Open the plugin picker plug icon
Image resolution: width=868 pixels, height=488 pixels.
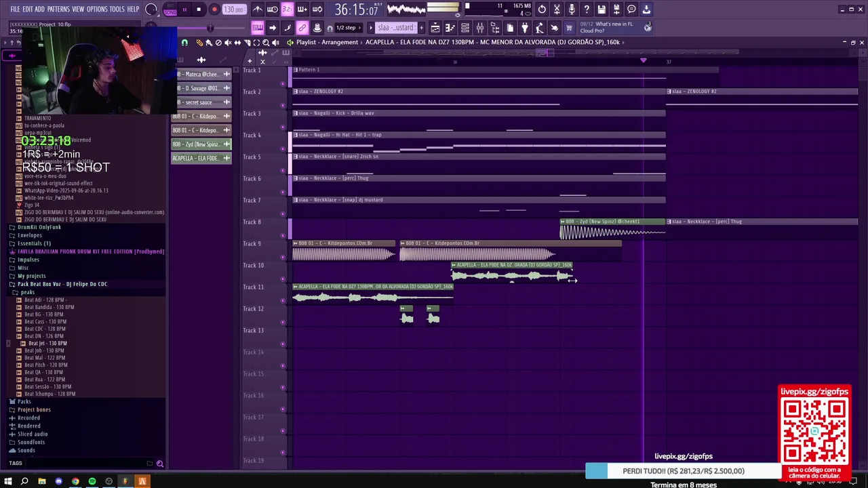(x=525, y=28)
